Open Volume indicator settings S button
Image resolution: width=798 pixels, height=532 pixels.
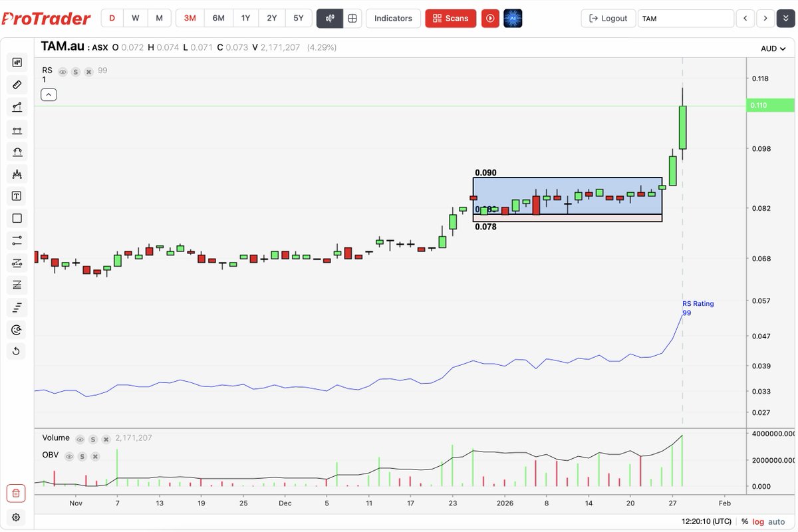coord(93,439)
